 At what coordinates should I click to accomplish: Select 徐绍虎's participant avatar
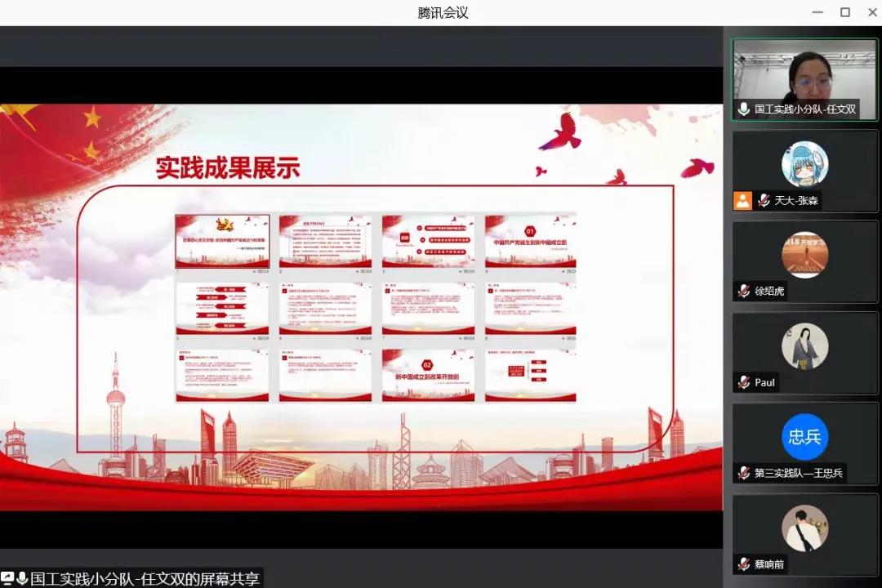[x=804, y=255]
